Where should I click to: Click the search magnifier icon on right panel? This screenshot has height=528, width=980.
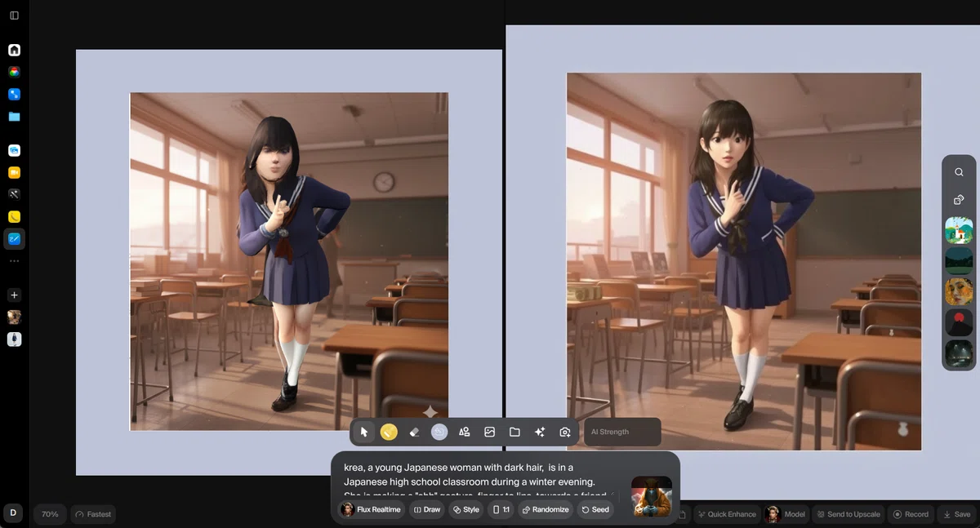coord(959,172)
